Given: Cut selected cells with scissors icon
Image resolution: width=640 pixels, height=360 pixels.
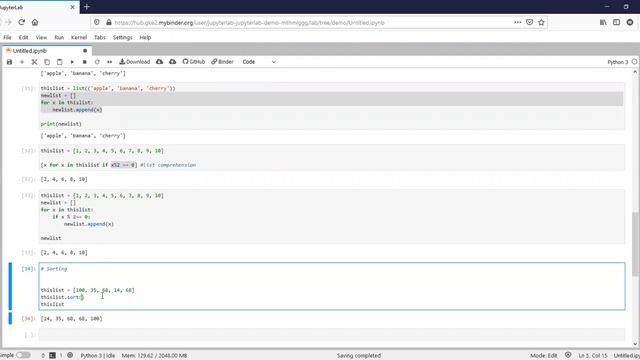Looking at the screenshot, I should coord(34,62).
